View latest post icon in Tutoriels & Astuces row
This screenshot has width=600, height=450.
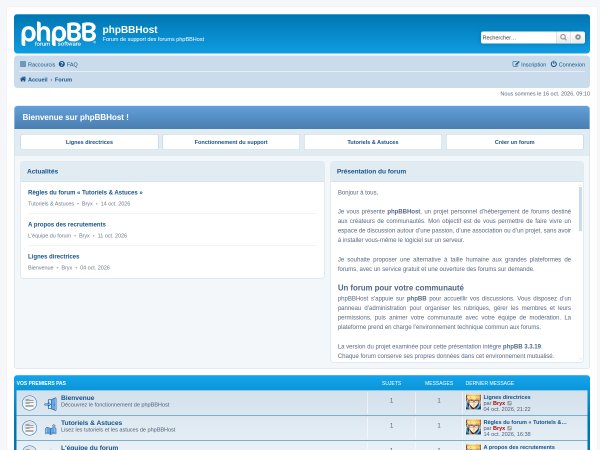coord(509,428)
